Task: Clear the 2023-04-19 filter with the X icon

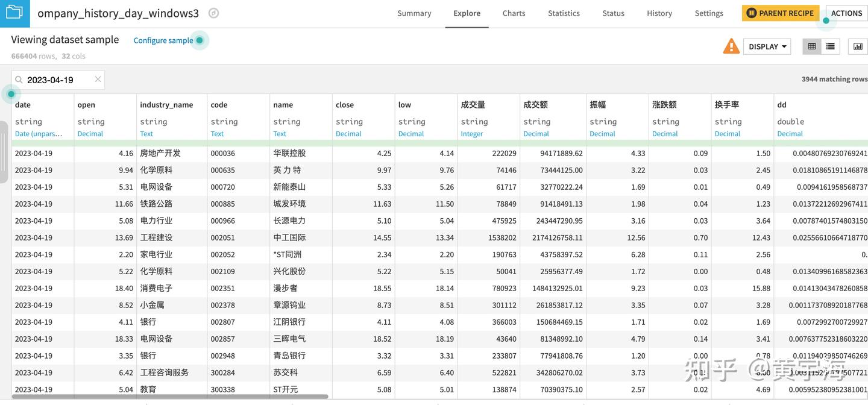Action: click(x=98, y=79)
